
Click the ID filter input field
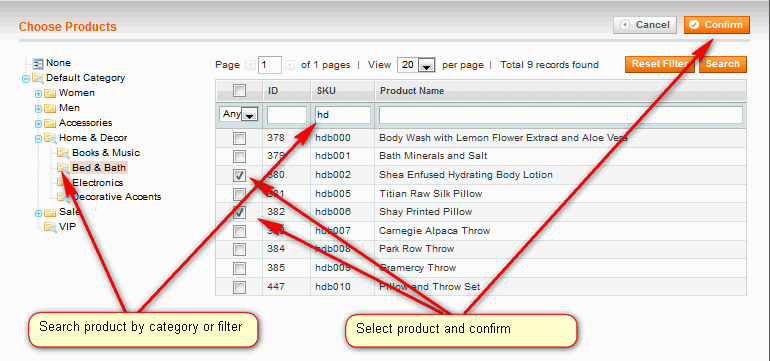coord(287,115)
